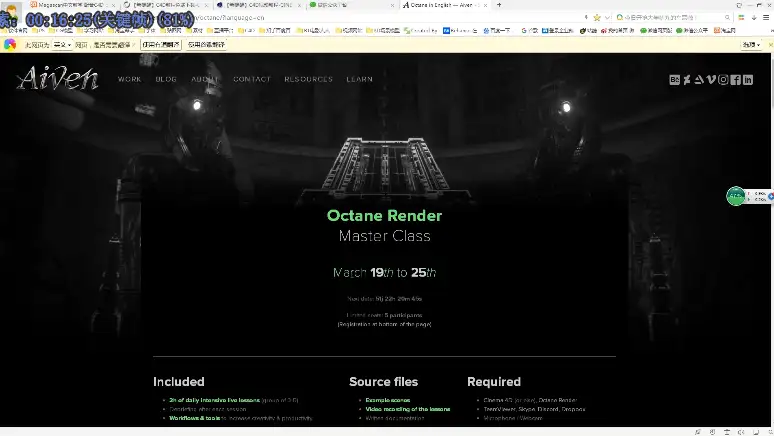774x436 pixels.
Task: Click the Google bookmark
Action: point(530,31)
